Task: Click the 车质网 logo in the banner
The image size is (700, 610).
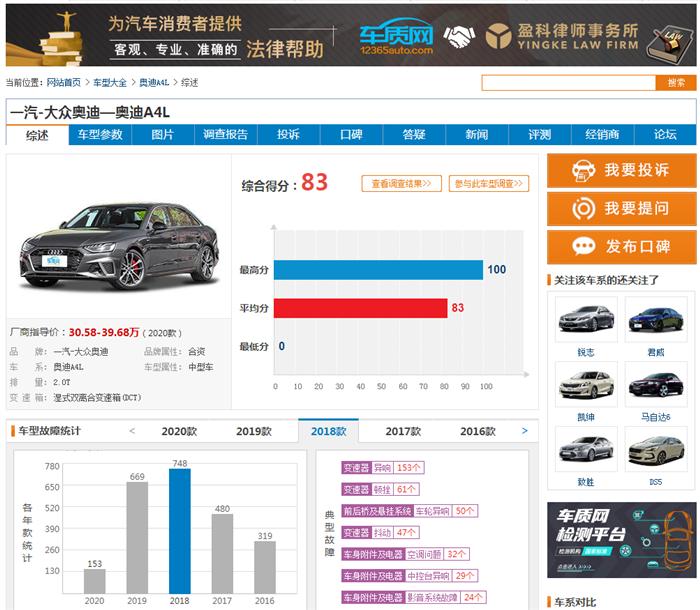Action: click(x=396, y=36)
